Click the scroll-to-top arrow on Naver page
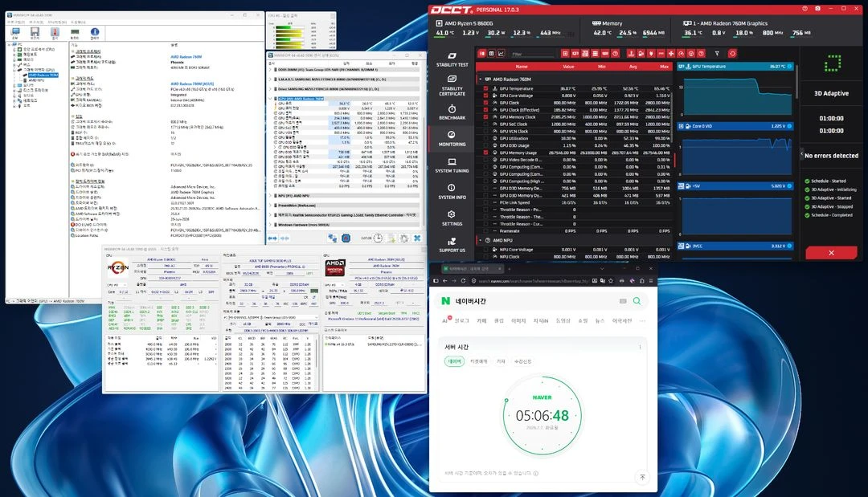 pos(642,477)
